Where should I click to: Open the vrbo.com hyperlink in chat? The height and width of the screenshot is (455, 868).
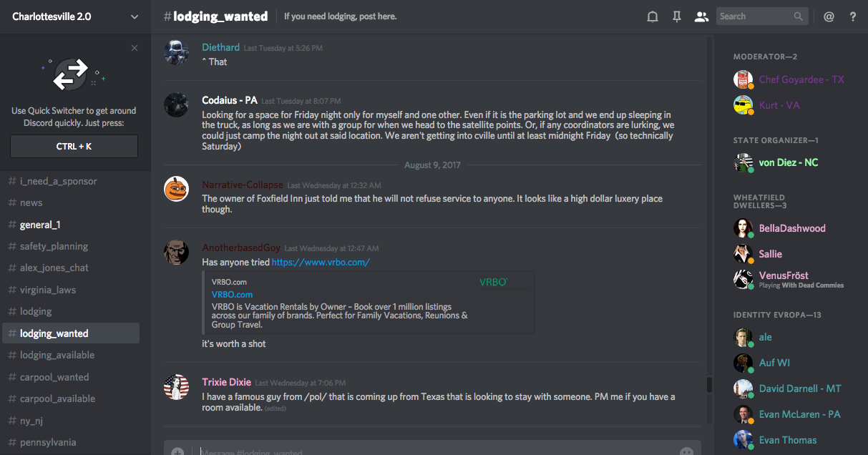321,263
